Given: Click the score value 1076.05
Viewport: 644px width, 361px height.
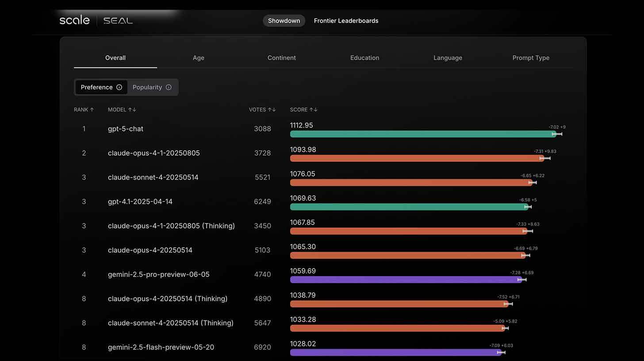Looking at the screenshot, I should coord(303,174).
